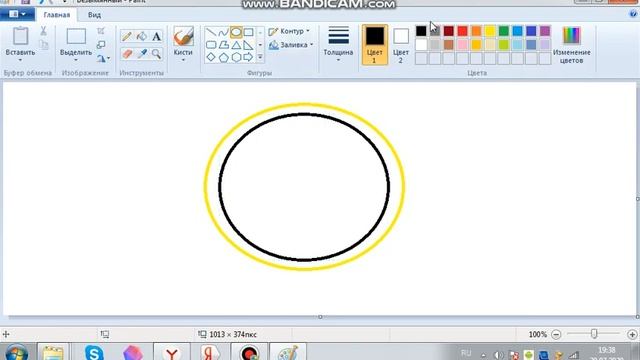The image size is (640, 360).
Task: Choose the Line shape
Action: pos(211,32)
